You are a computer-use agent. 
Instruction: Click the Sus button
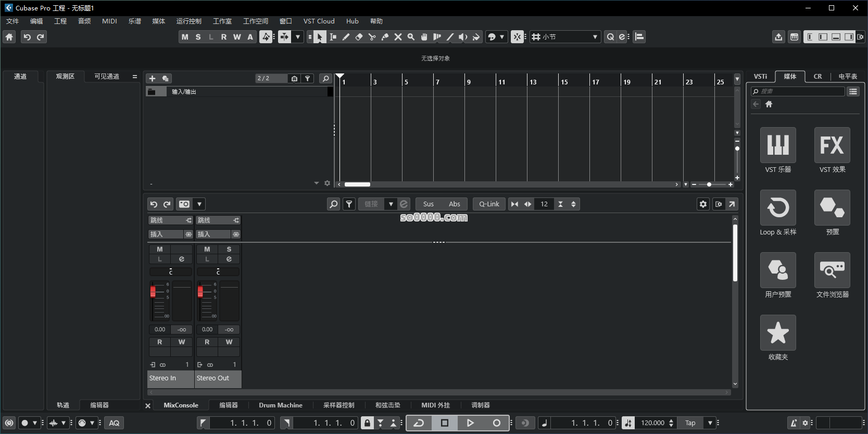pyautogui.click(x=429, y=204)
